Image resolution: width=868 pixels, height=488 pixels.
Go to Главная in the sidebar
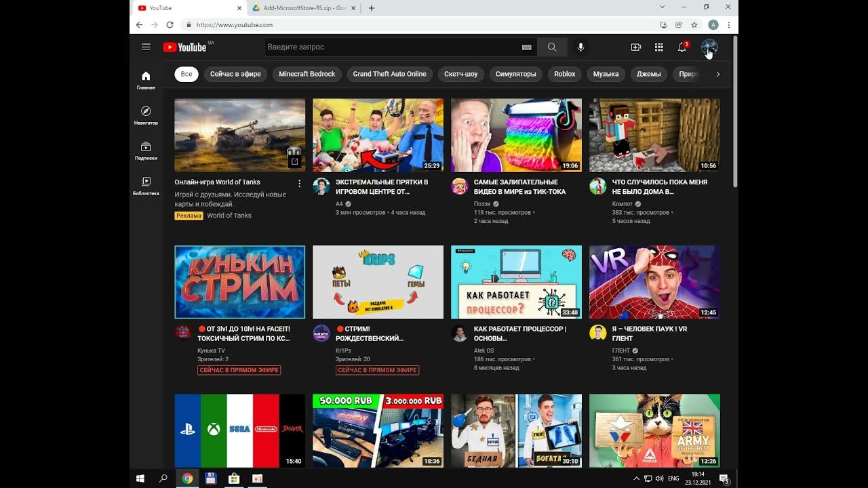pyautogui.click(x=146, y=80)
